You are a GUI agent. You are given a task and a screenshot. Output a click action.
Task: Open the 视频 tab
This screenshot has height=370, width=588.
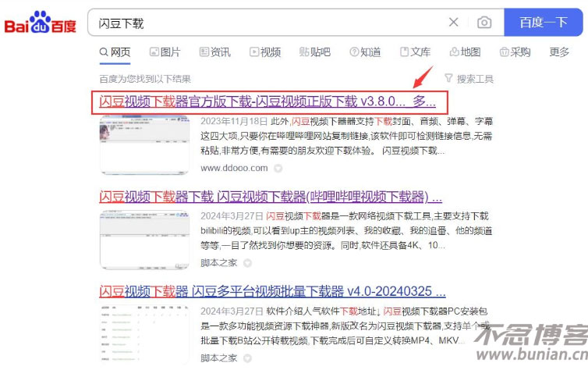click(x=265, y=52)
